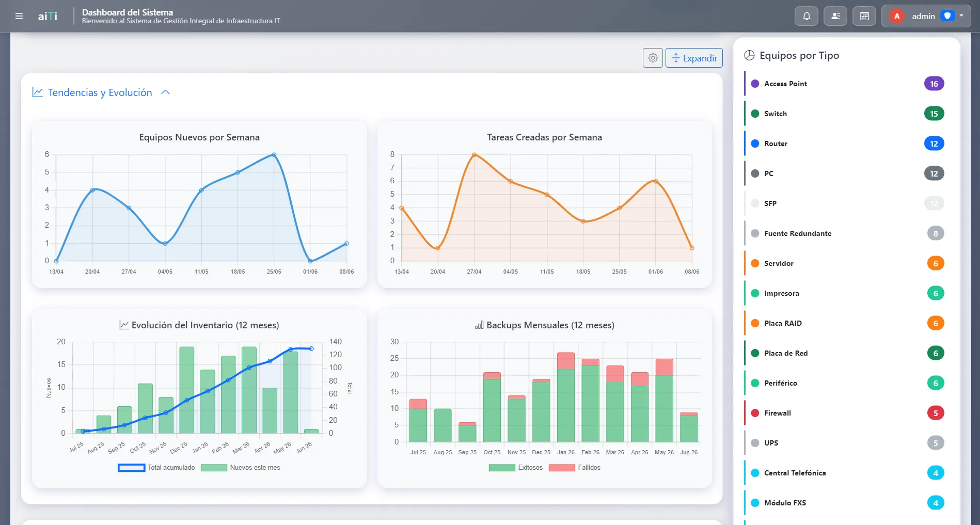Toggle hidden SFP row in equipment list

(x=847, y=203)
